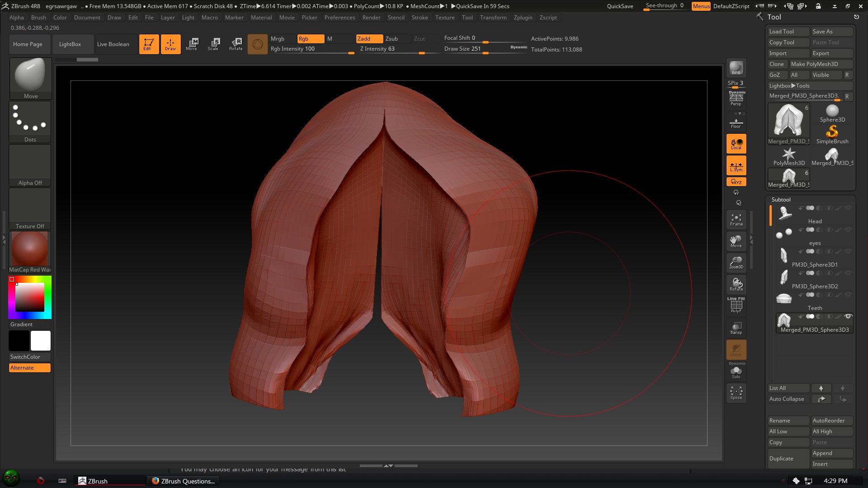Viewport: 868px width, 488px height.
Task: Toggle the Floor grid icon
Action: [x=736, y=122]
